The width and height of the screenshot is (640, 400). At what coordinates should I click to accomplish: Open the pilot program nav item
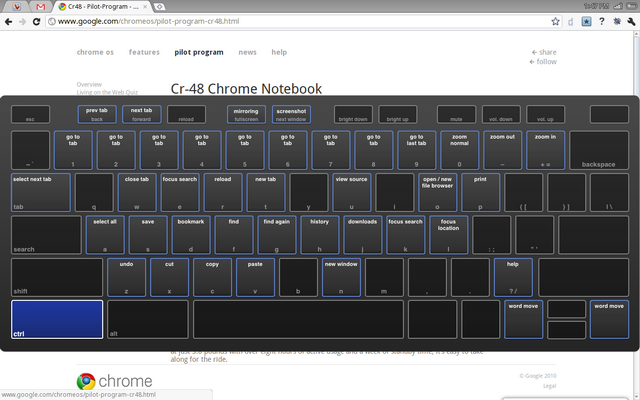[x=199, y=52]
